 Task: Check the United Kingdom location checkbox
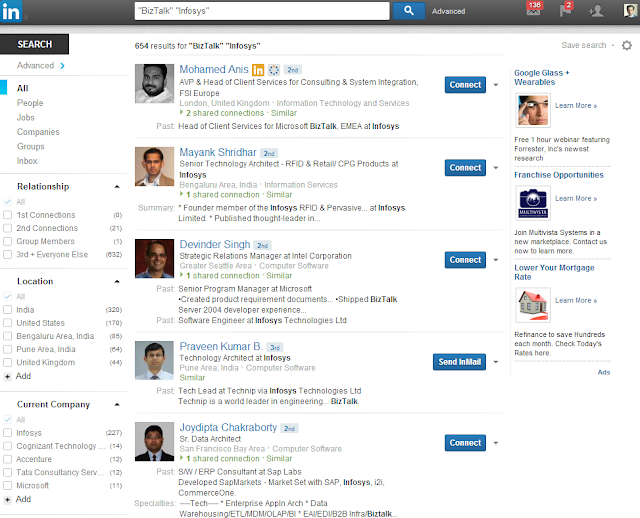coord(7,362)
